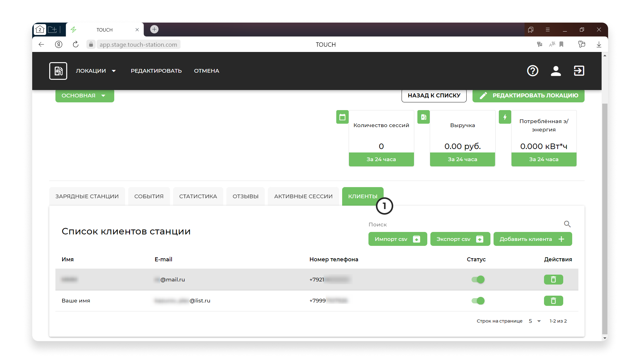Click the browser extensions icon
The height and width of the screenshot is (364, 640).
click(581, 45)
